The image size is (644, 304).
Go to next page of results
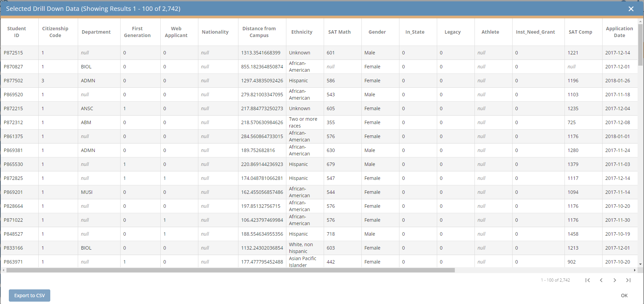coord(615,280)
